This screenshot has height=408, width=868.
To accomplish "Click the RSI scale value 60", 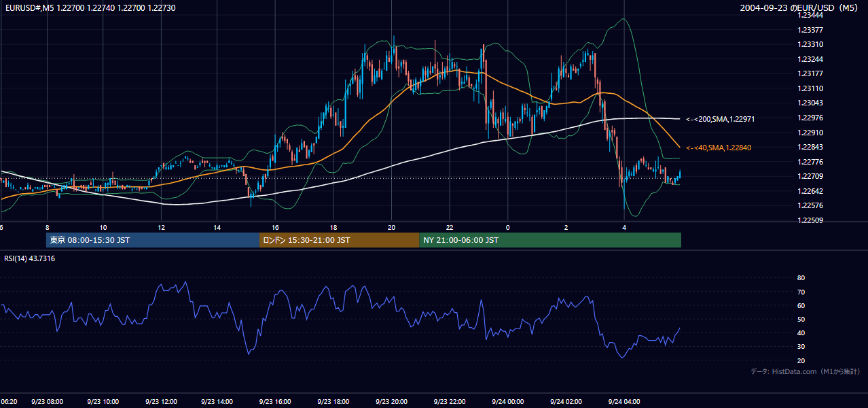I will coord(801,305).
